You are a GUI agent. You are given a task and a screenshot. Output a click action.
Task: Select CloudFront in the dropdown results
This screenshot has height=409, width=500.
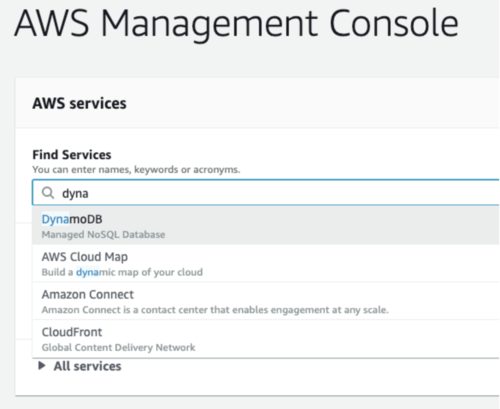pyautogui.click(x=266, y=339)
